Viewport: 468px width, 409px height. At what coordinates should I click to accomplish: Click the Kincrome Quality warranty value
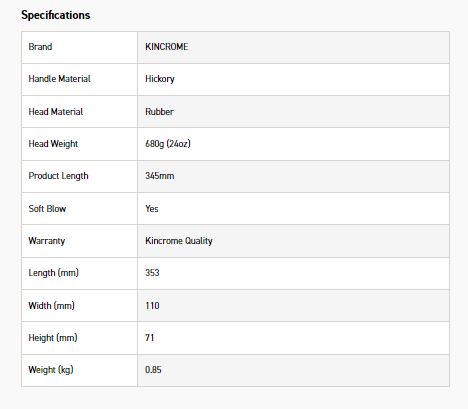click(x=179, y=241)
